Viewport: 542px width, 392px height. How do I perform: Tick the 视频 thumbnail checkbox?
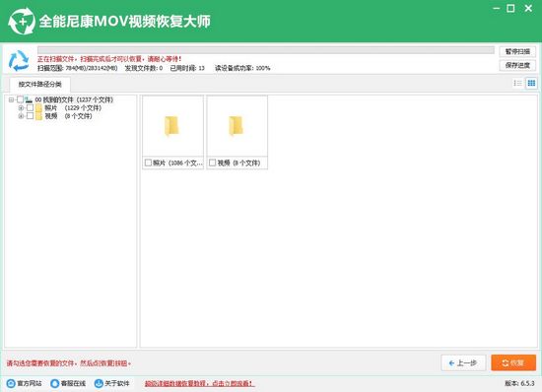coord(213,163)
